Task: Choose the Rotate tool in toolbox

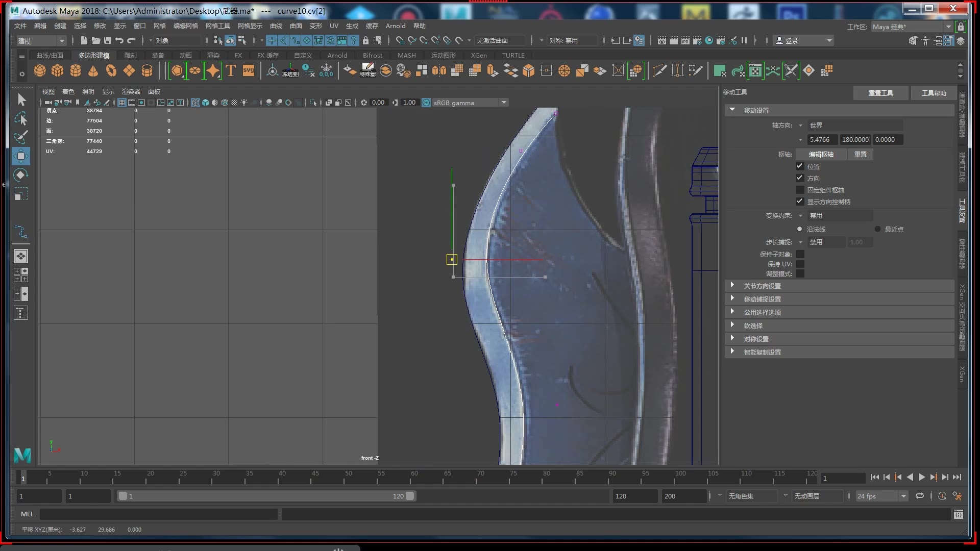Action: click(x=21, y=175)
